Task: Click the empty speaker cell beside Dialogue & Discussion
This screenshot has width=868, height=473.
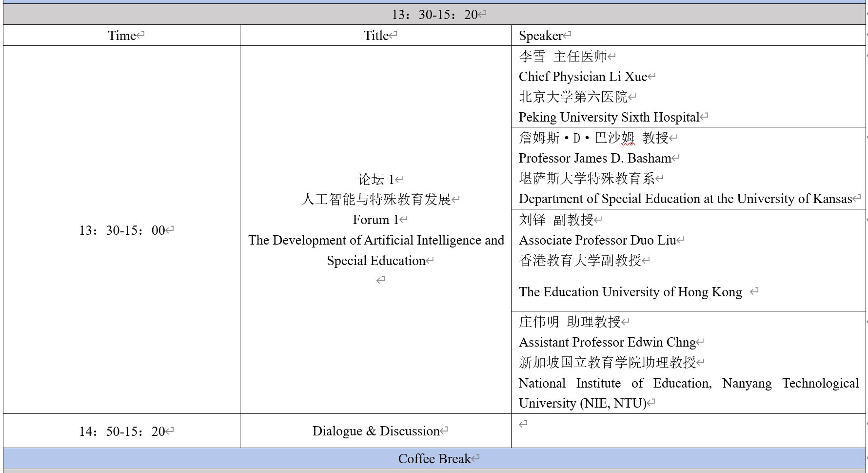Action: tap(688, 432)
